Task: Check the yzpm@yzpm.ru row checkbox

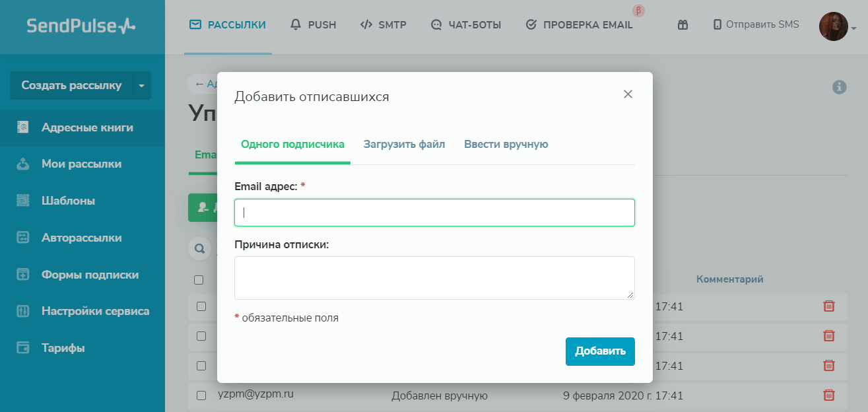Action: pos(201,395)
